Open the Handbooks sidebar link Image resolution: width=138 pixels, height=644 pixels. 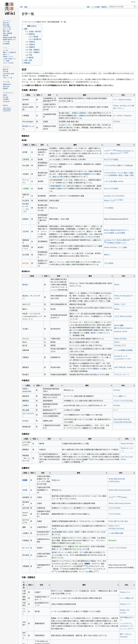pos(7,102)
